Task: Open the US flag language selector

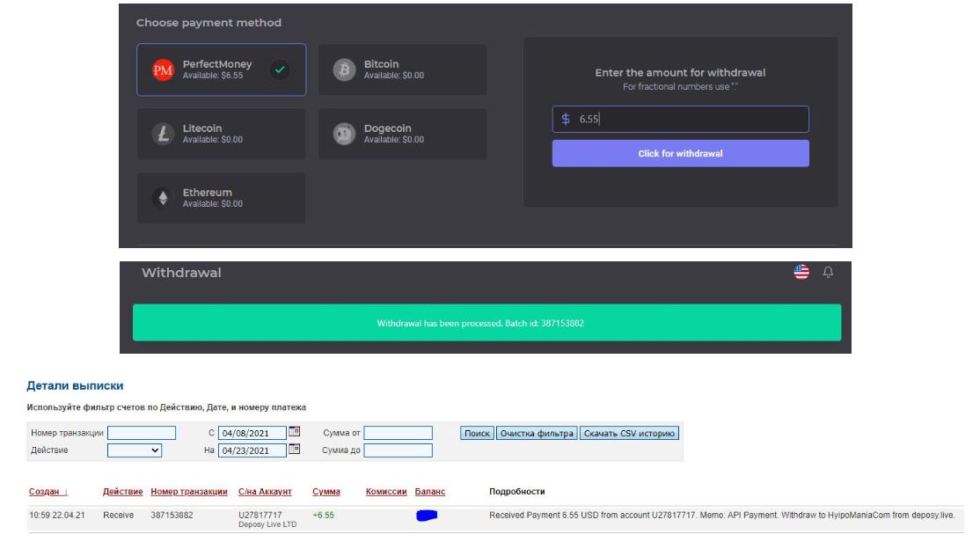Action: tap(801, 273)
